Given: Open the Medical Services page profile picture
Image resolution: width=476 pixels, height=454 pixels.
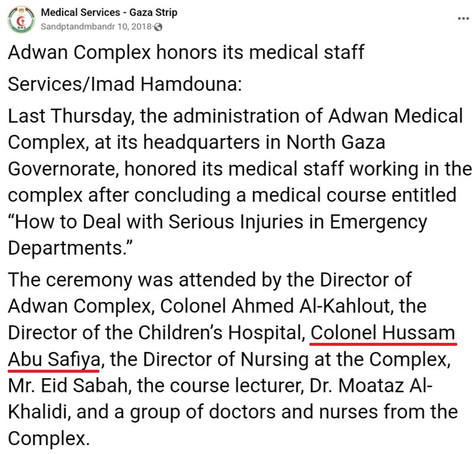Looking at the screenshot, I should click(21, 19).
